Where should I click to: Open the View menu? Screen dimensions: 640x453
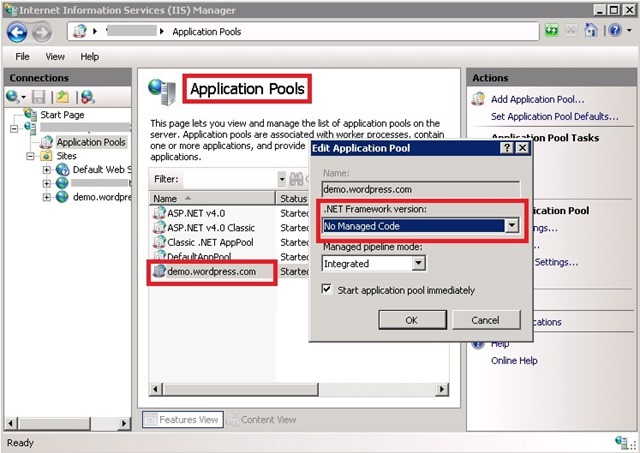[x=55, y=57]
